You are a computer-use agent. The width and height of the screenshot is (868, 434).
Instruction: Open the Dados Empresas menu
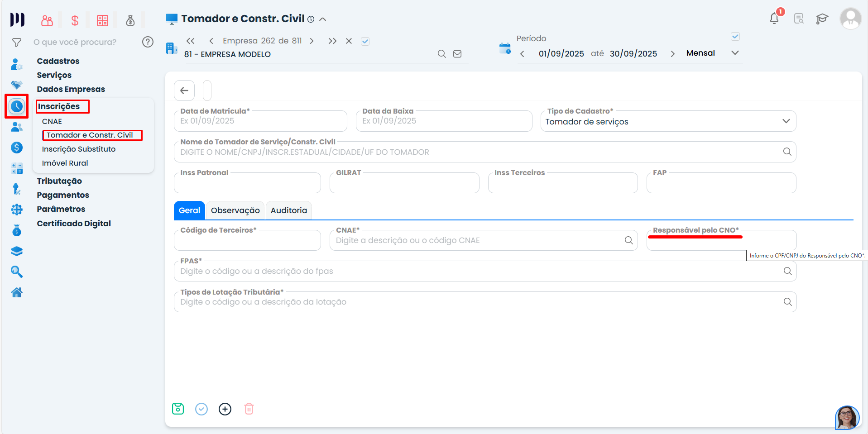(71, 89)
